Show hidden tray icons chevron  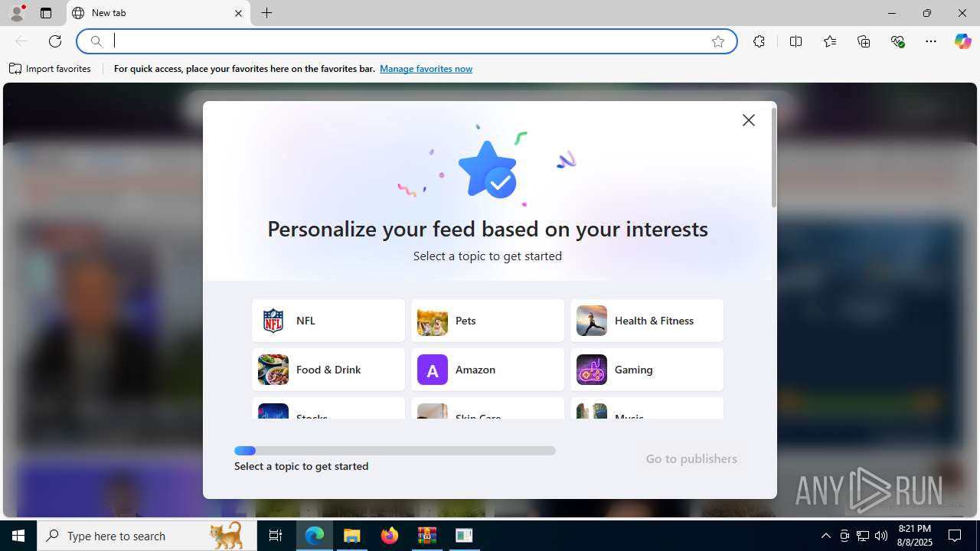pyautogui.click(x=825, y=536)
